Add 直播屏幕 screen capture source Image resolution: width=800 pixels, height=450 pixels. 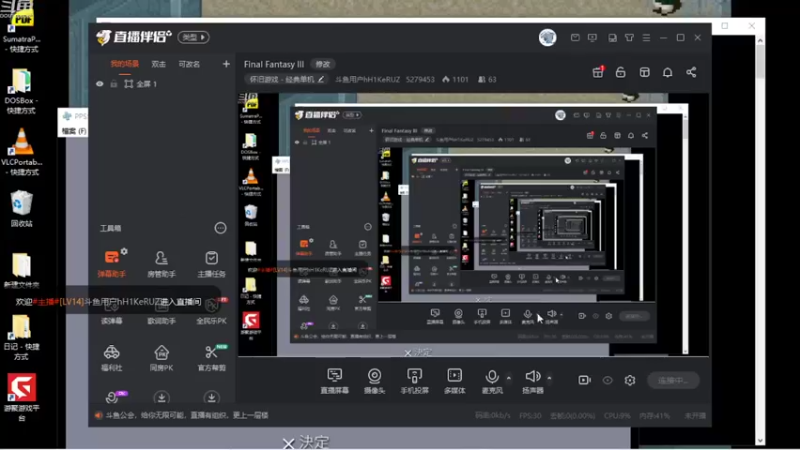point(335,381)
